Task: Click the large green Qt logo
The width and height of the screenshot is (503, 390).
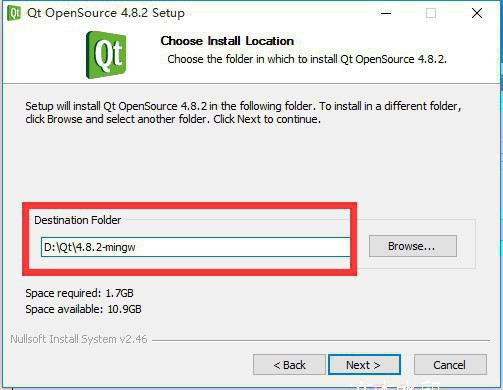Action: 106,55
